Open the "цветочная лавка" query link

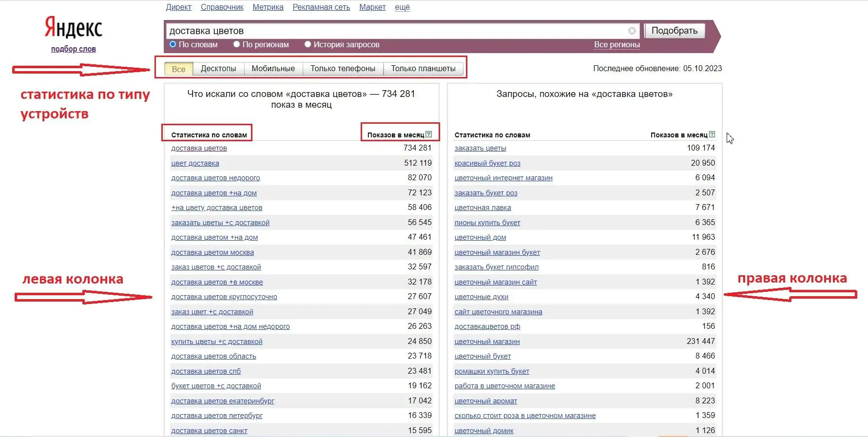(483, 208)
